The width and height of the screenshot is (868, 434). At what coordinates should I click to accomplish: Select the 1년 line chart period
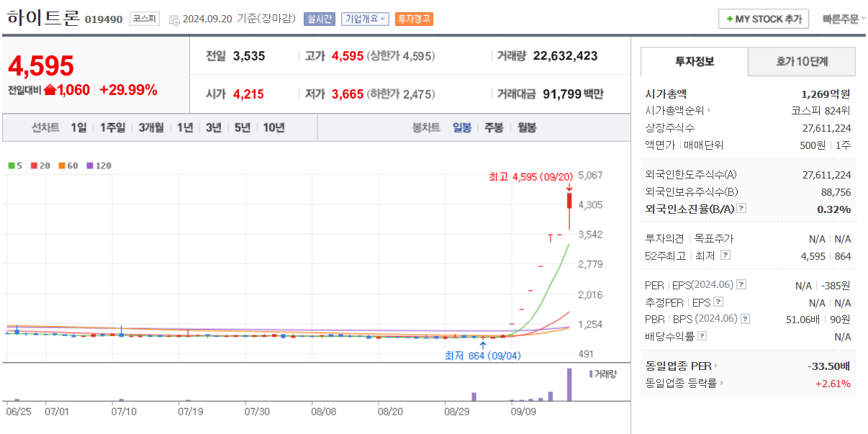pos(185,127)
